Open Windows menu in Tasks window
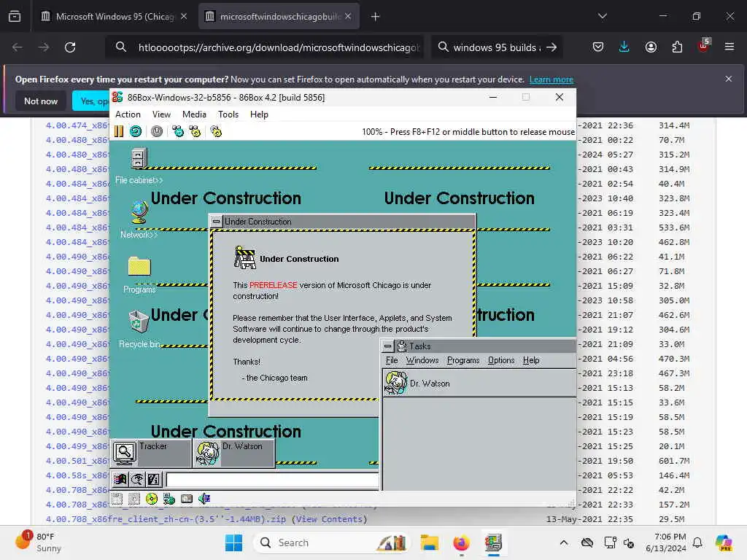This screenshot has height=560, width=747. (422, 360)
